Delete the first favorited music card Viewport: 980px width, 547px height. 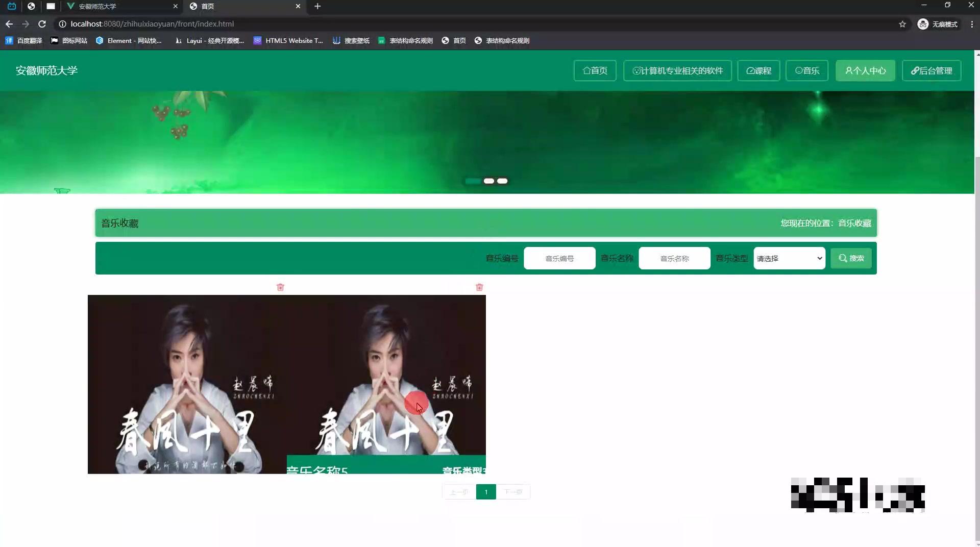tap(280, 287)
